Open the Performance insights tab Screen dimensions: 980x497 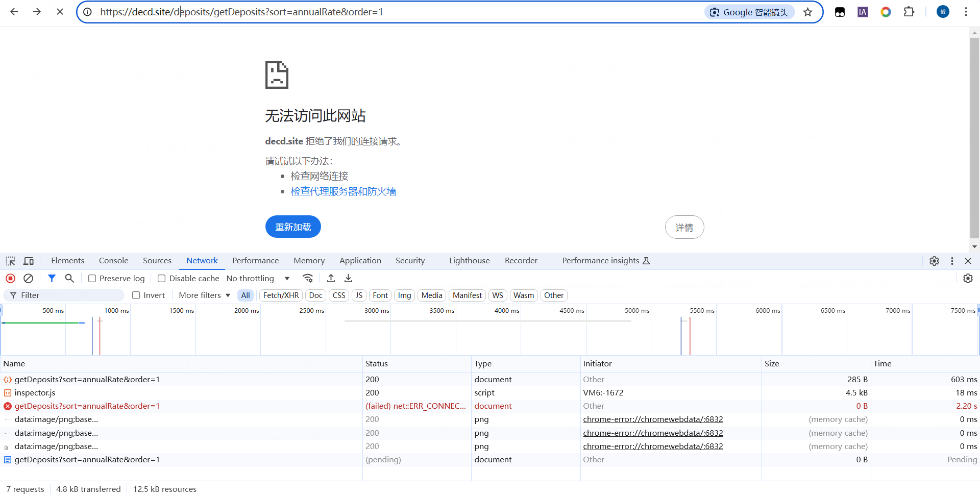606,261
